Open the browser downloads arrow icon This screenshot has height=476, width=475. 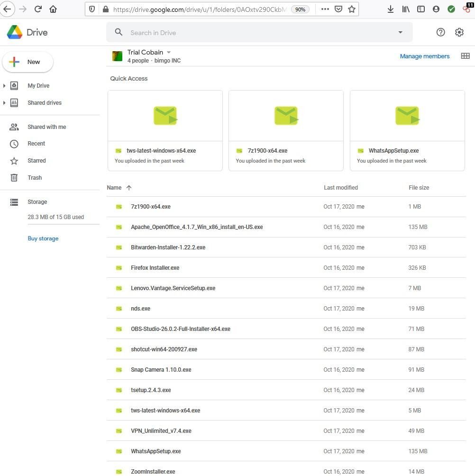[x=391, y=9]
